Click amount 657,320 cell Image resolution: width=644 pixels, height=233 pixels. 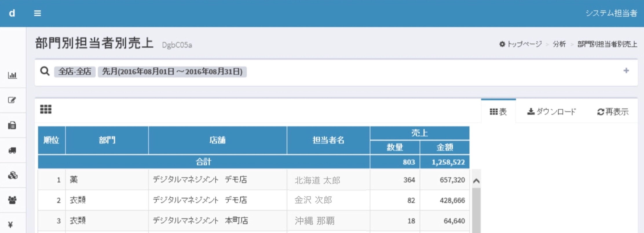(x=445, y=180)
